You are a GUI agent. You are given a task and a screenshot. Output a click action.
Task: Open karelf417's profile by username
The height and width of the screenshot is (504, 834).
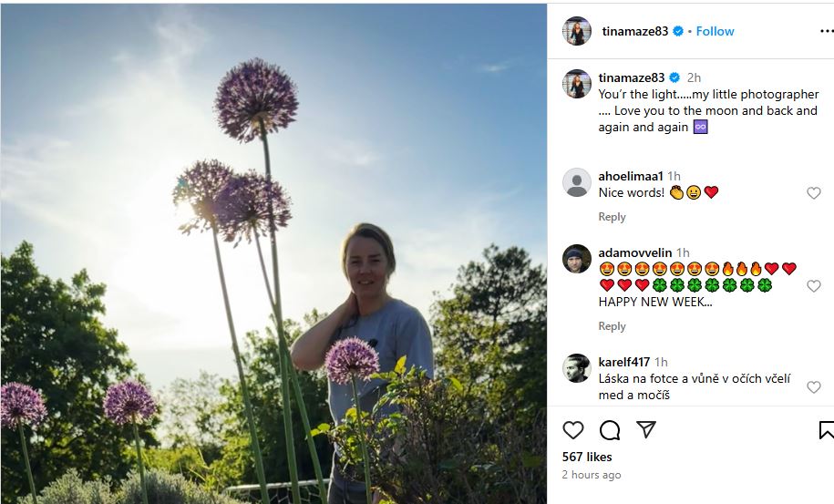coord(624,362)
